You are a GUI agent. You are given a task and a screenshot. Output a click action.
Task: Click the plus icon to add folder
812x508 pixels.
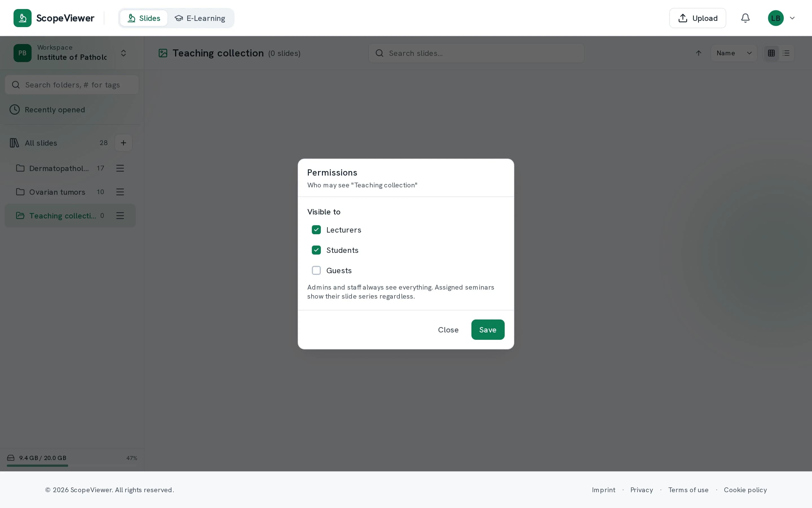(123, 143)
